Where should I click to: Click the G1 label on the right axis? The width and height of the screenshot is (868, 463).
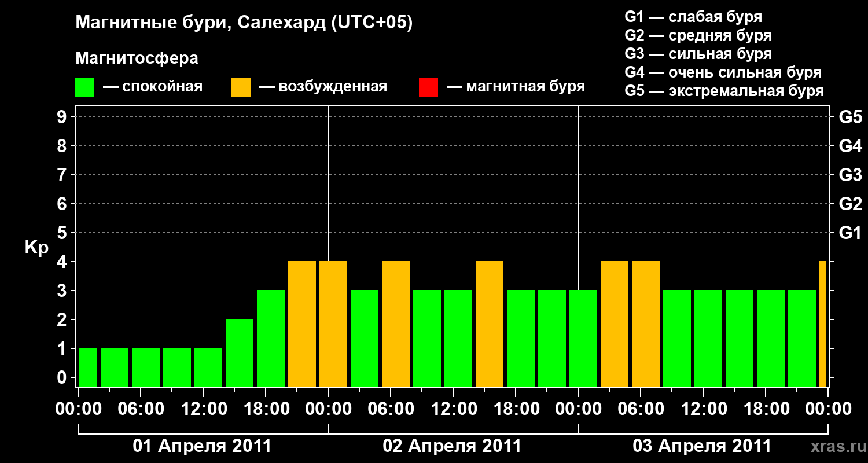coord(850,233)
